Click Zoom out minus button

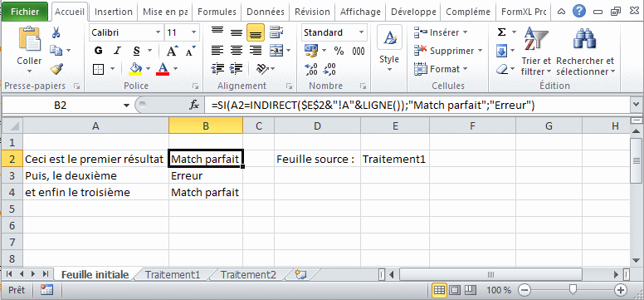click(x=524, y=290)
